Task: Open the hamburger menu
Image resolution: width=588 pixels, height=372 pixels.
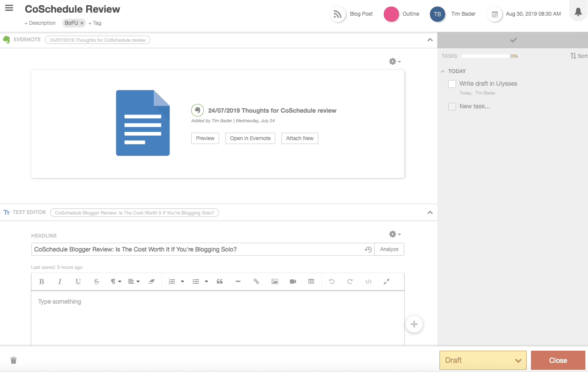Action: (9, 8)
